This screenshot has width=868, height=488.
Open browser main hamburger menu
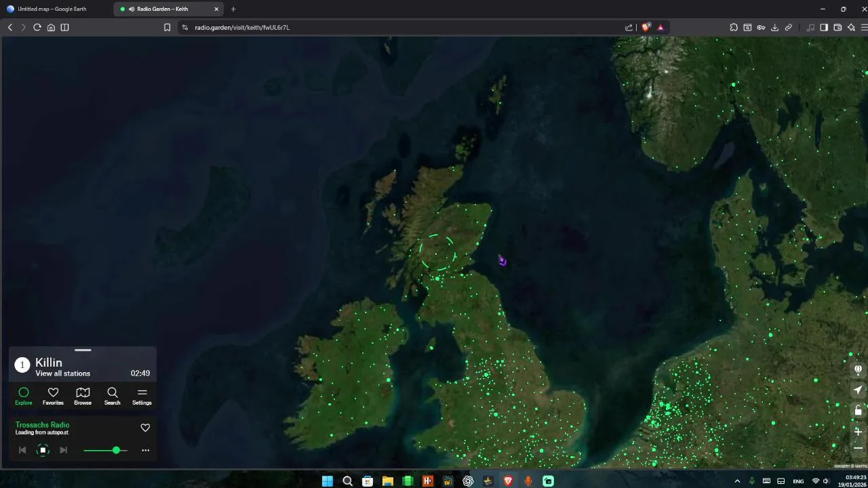864,27
